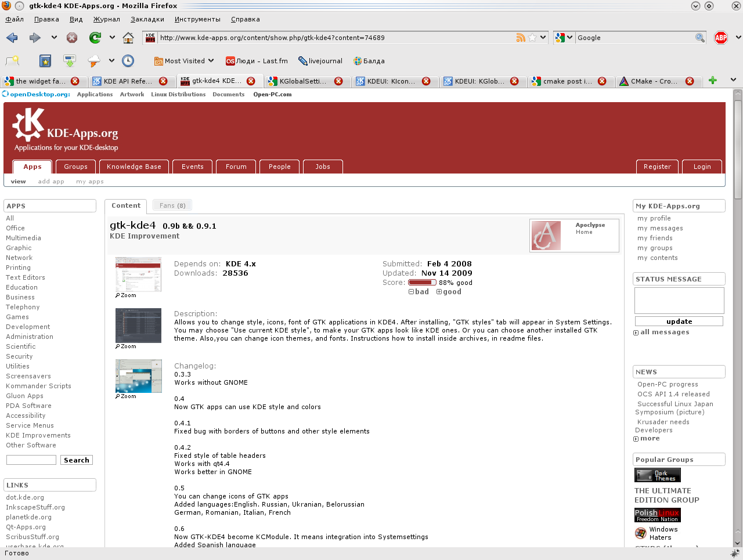
Task: Click the scrollbar's down arrow
Action: 738,543
